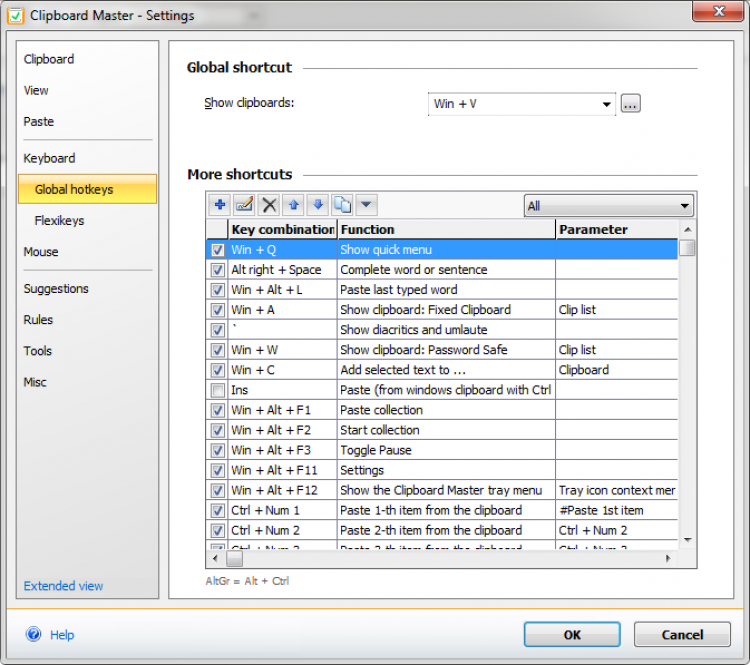Toggle checkbox for Win + Alt + F12

pyautogui.click(x=218, y=491)
